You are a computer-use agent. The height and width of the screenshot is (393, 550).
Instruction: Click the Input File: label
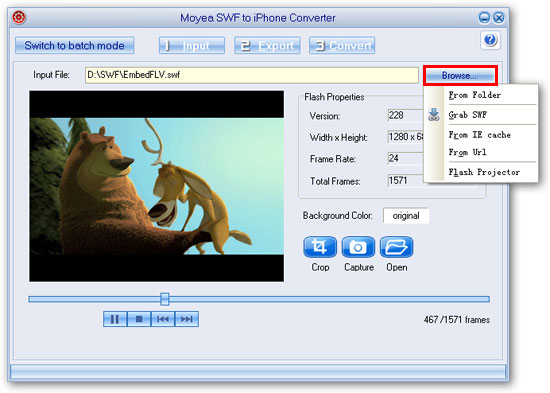point(51,75)
